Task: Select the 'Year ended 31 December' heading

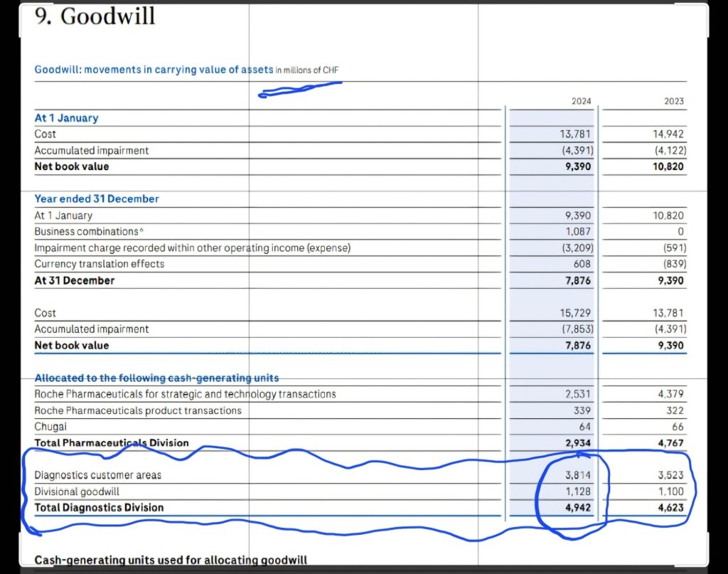Action: [97, 198]
